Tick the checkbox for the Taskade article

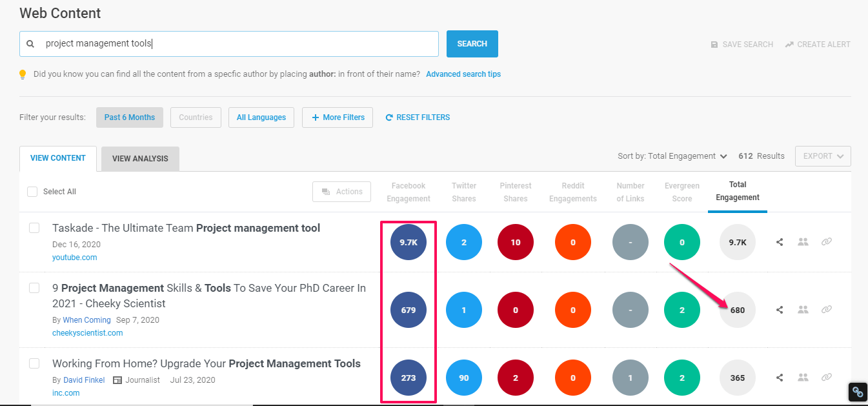(34, 228)
